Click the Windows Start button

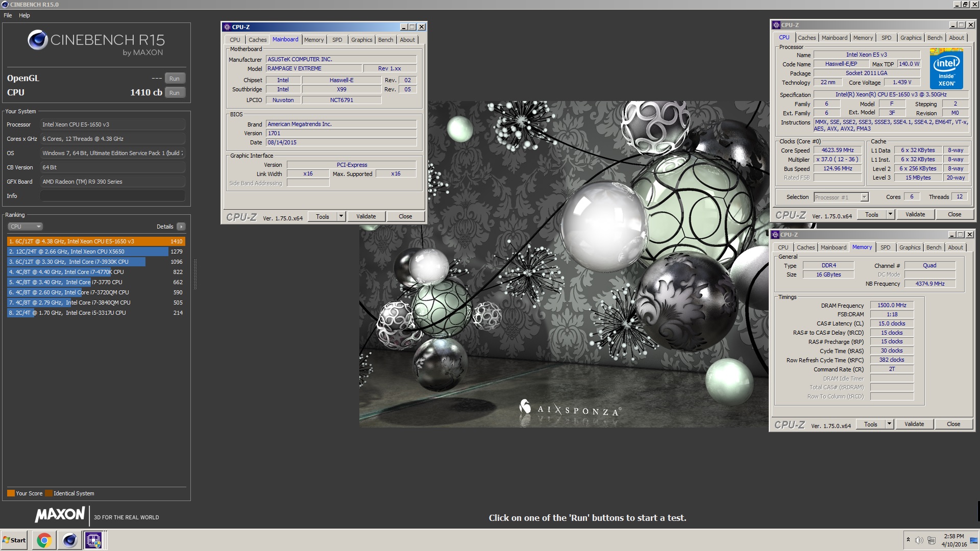point(14,540)
